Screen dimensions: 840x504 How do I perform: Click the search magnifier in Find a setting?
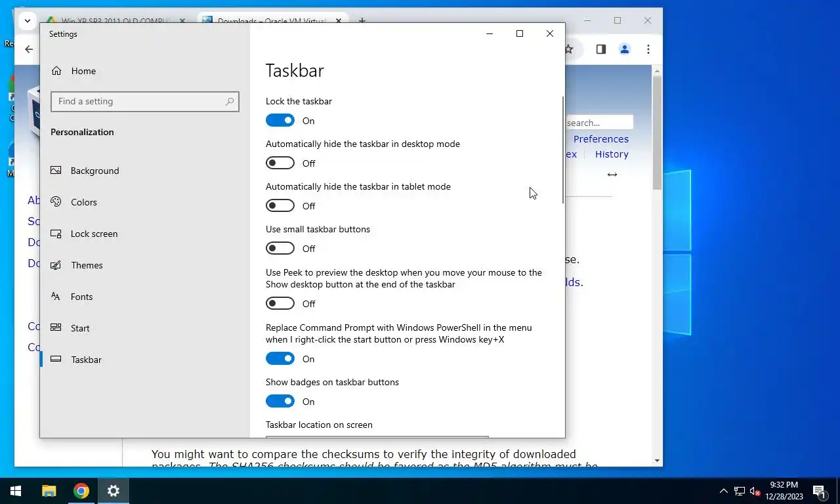pyautogui.click(x=230, y=102)
